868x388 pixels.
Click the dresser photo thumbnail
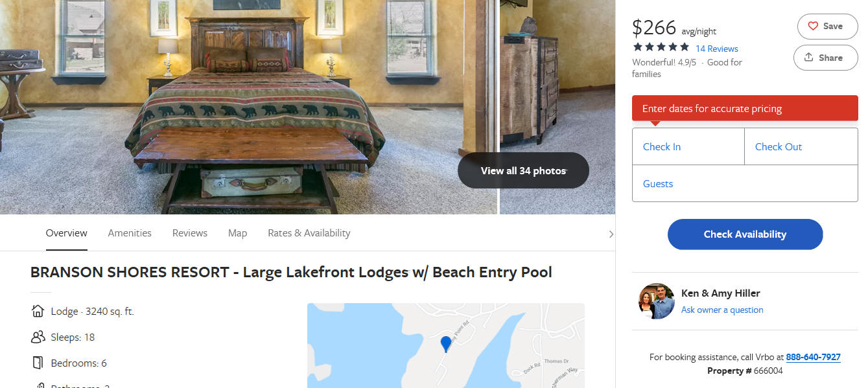pyautogui.click(x=557, y=107)
